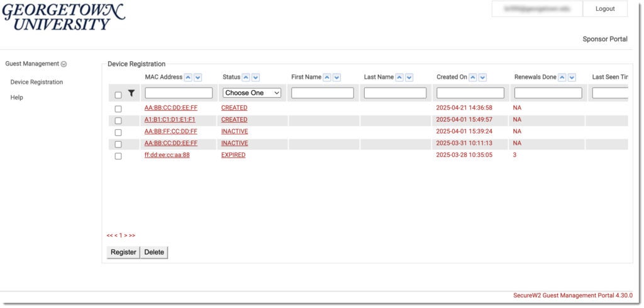This screenshot has width=644, height=308.
Task: Sort Status column ascending
Action: coord(246,77)
